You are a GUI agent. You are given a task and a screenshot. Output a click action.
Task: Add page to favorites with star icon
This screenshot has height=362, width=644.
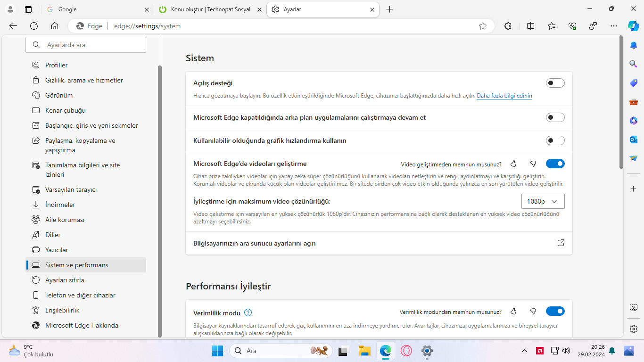coord(483,26)
